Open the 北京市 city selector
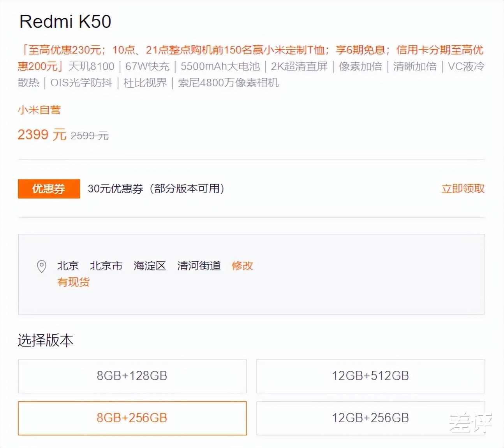The width and height of the screenshot is (504, 448). [x=106, y=266]
